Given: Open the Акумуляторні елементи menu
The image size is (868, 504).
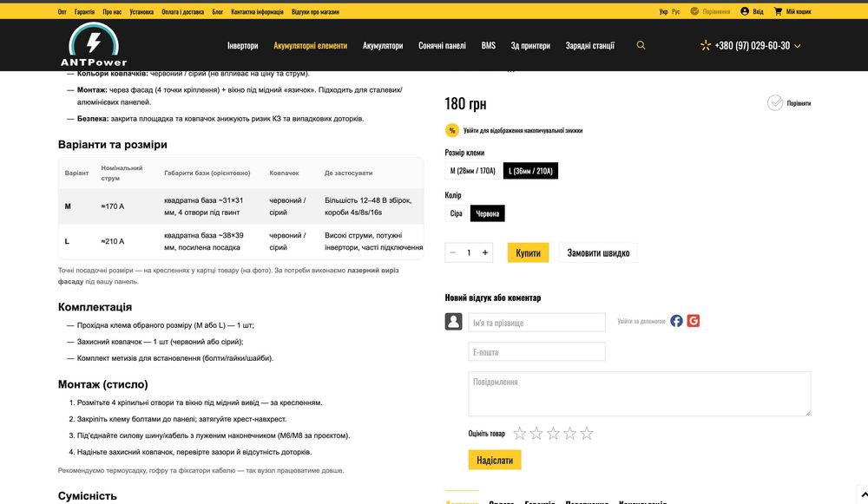Looking at the screenshot, I should click(310, 45).
